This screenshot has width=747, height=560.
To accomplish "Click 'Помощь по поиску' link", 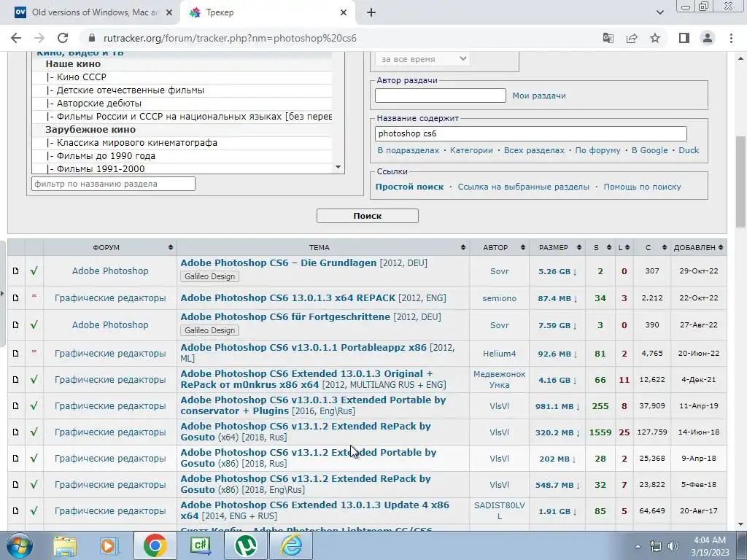I will [x=642, y=187].
